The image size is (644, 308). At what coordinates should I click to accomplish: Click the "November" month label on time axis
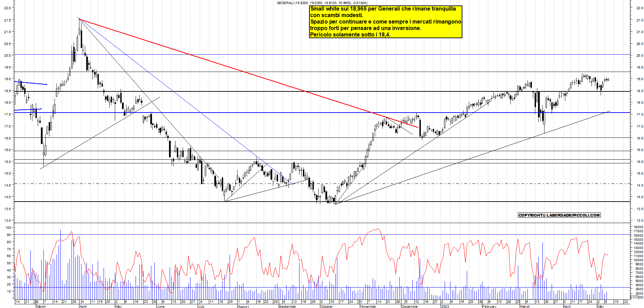[368, 306]
